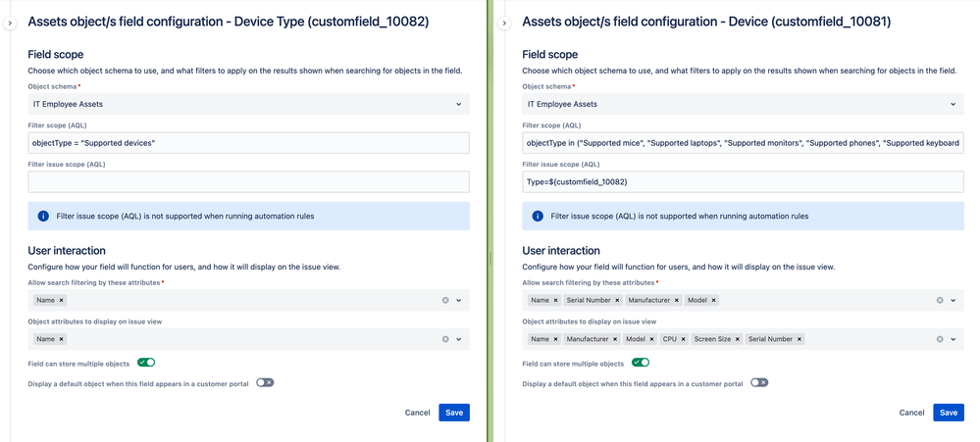Clear all display attributes in Device panel
Viewport: 980px width, 442px height.
pyautogui.click(x=940, y=339)
